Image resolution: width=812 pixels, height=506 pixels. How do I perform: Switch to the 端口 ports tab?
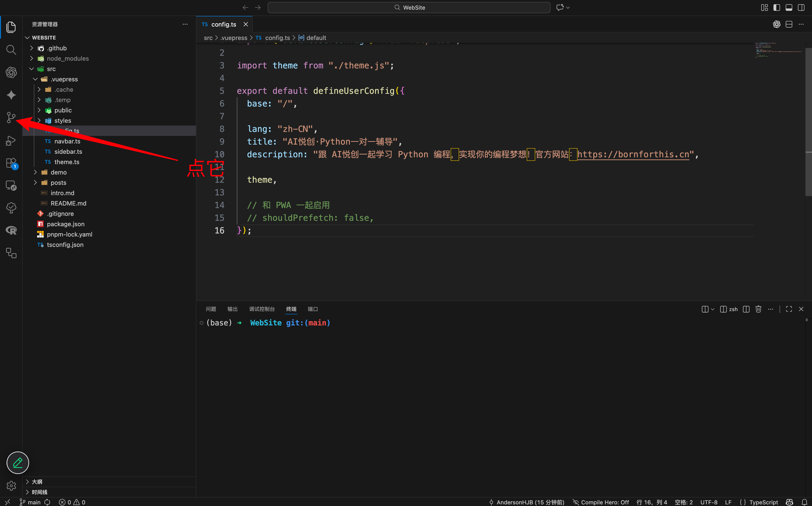click(313, 309)
